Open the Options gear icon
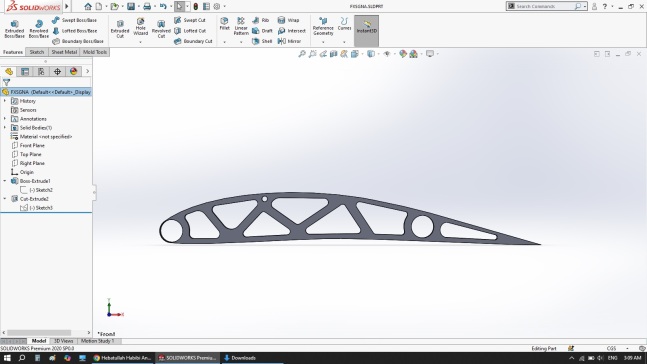Viewport: 647px width, 364px height. coord(217,6)
